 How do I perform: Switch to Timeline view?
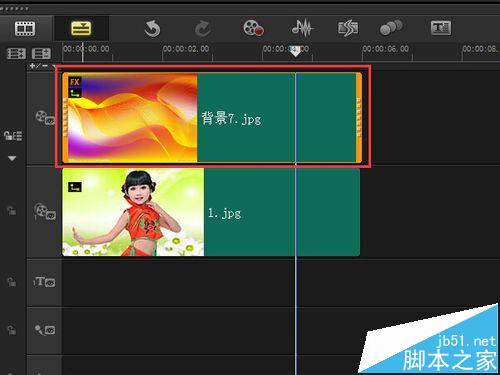[x=81, y=28]
